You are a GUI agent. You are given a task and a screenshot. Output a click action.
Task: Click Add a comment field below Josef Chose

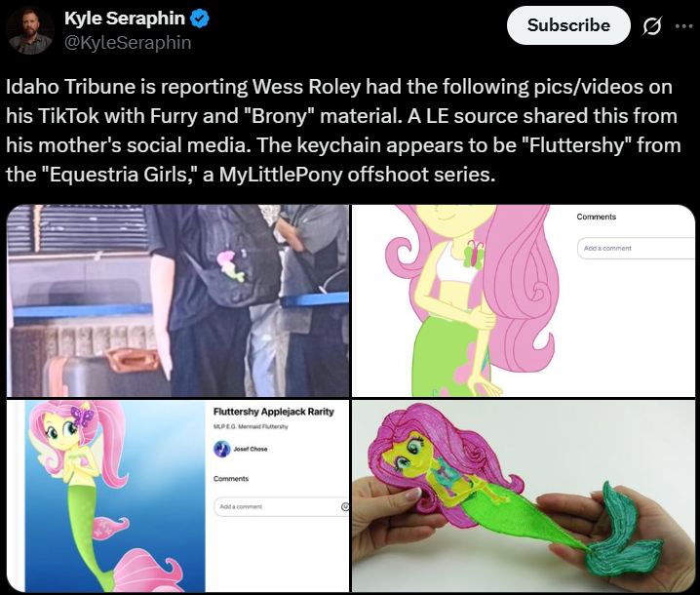[281, 506]
